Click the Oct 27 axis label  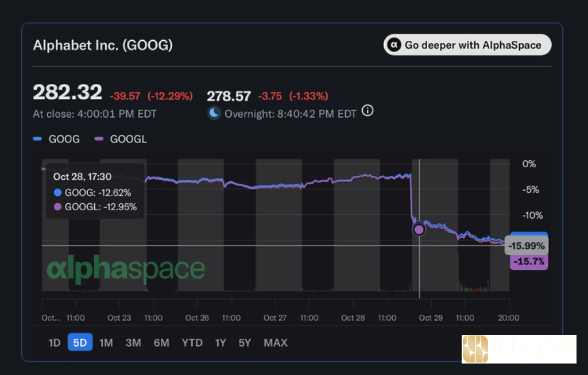coord(275,318)
